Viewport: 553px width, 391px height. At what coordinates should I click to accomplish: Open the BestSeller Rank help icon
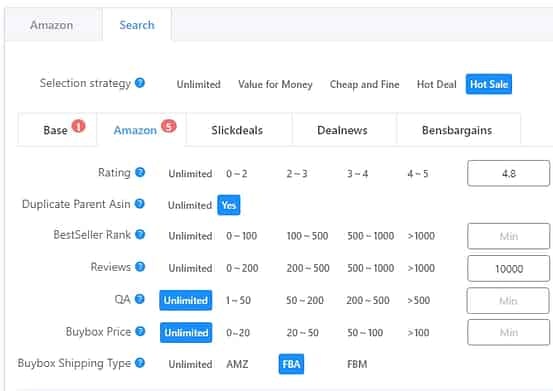tap(140, 234)
